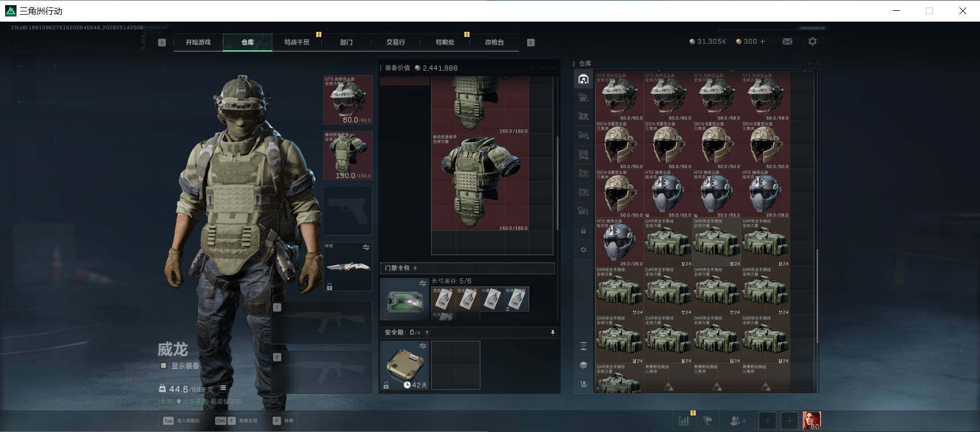Click the stacked layers icon in warehouse sidebar
Screen dimensions: 980x432
click(583, 365)
